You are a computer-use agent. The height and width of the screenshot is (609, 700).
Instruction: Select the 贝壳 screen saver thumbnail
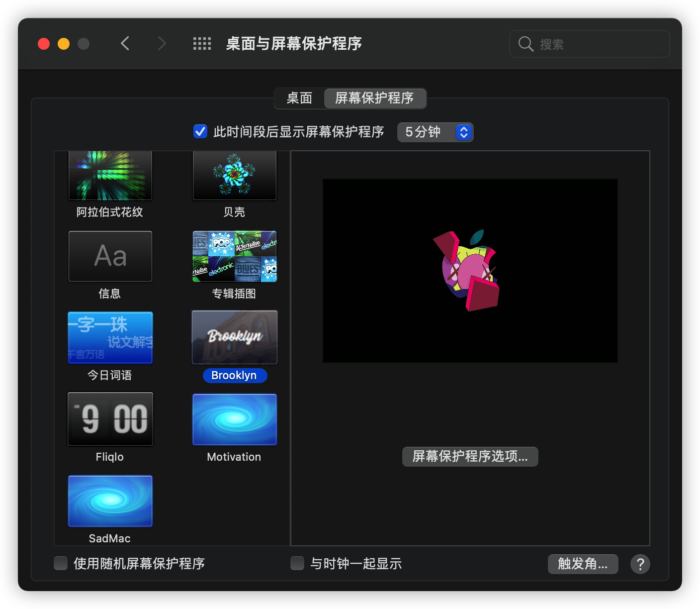coord(235,175)
